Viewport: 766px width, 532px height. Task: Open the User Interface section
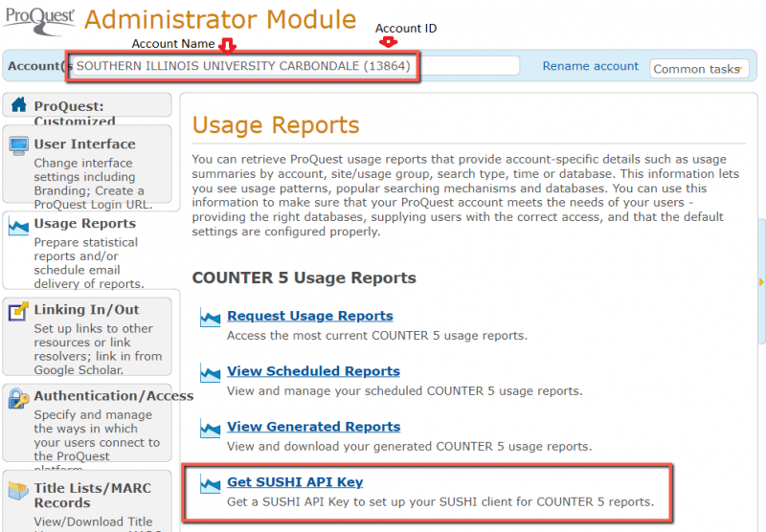[x=87, y=164]
